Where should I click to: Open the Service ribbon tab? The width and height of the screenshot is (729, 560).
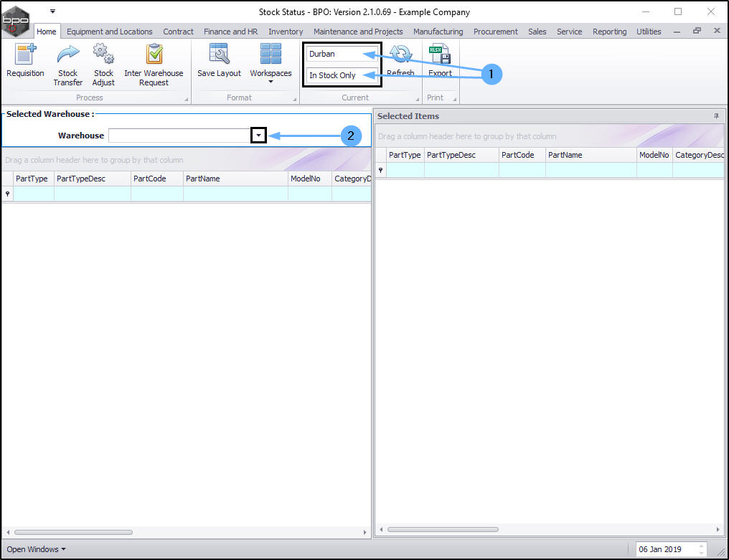pyautogui.click(x=569, y=32)
